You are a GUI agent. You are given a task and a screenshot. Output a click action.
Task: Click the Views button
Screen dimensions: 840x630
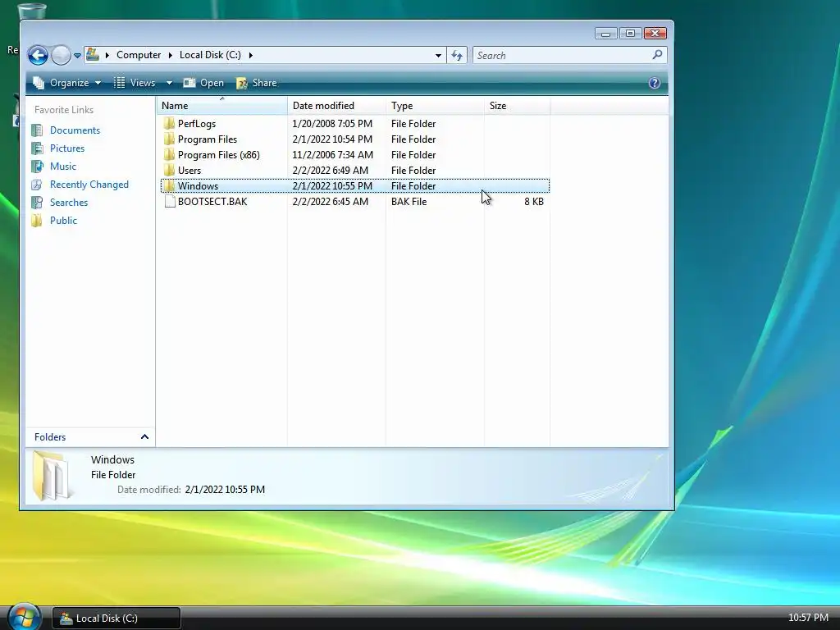coord(135,83)
